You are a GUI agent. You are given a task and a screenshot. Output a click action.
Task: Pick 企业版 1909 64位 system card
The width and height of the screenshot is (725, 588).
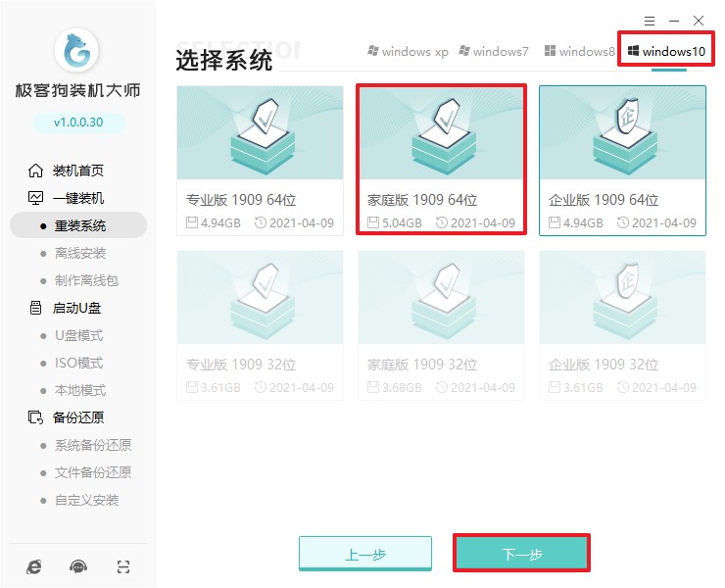pyautogui.click(x=622, y=160)
